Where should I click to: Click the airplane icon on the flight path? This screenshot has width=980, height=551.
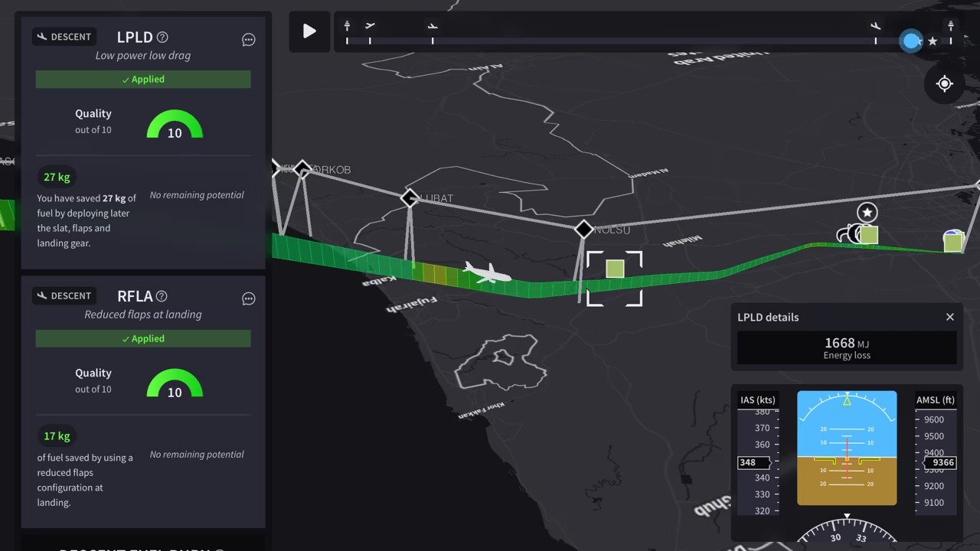(486, 273)
